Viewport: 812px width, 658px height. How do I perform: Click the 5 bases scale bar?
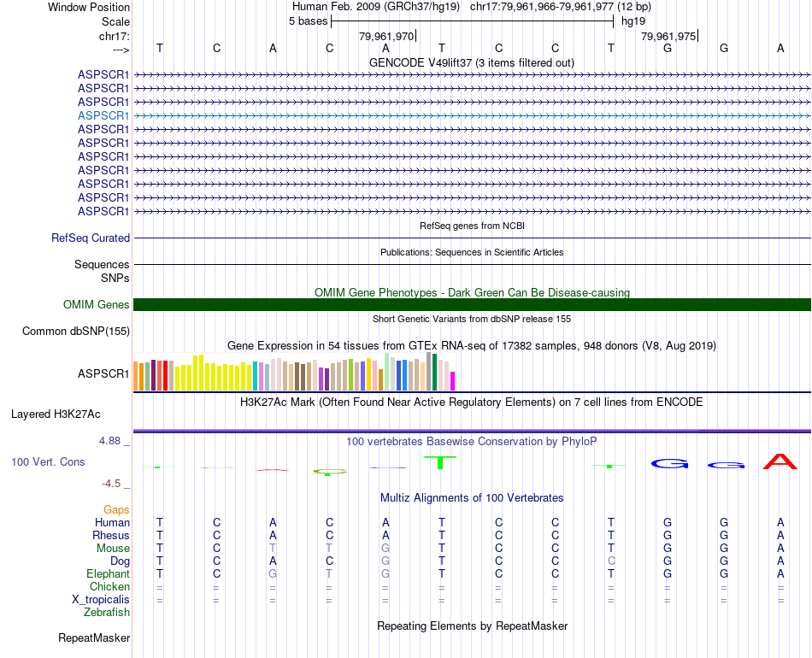point(473,21)
